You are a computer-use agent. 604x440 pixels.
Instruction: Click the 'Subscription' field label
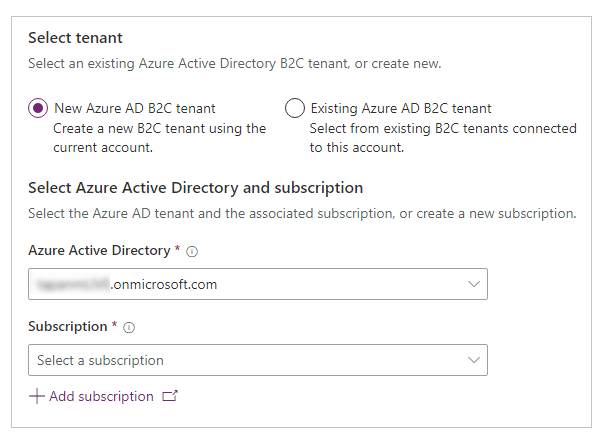pos(67,326)
